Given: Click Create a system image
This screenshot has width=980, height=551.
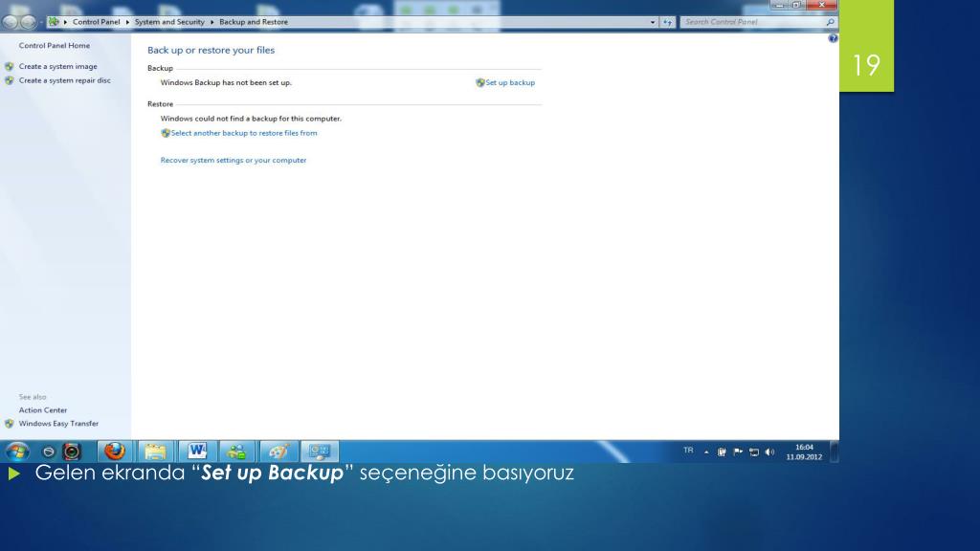Looking at the screenshot, I should point(58,66).
